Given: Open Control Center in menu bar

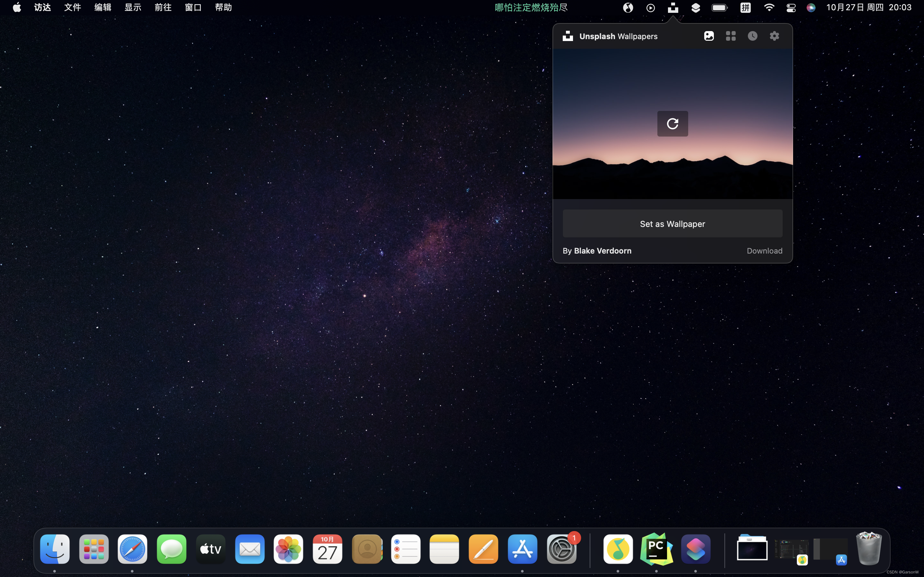Looking at the screenshot, I should tap(791, 8).
